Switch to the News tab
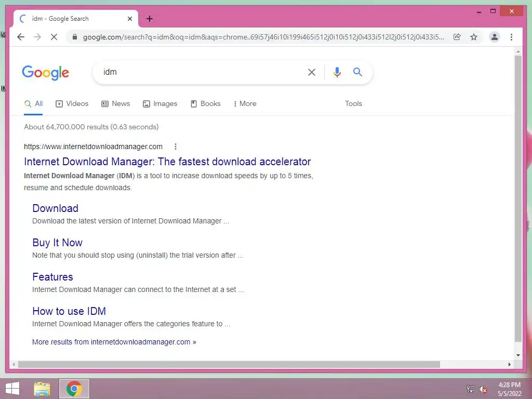The width and height of the screenshot is (532, 399). [116, 104]
